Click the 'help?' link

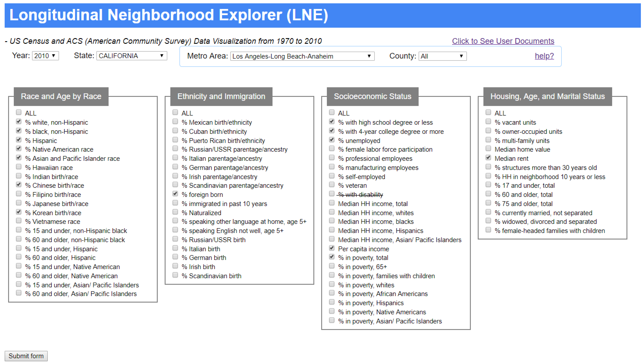(544, 56)
